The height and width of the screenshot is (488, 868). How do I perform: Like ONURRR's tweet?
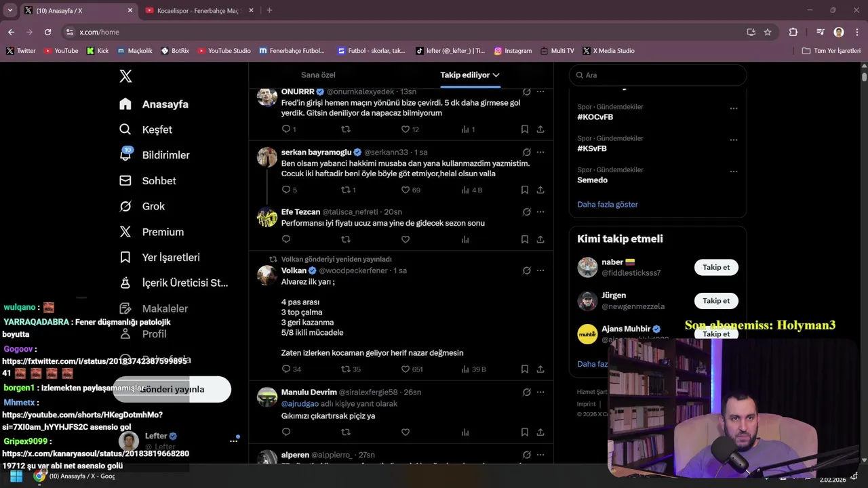point(406,129)
